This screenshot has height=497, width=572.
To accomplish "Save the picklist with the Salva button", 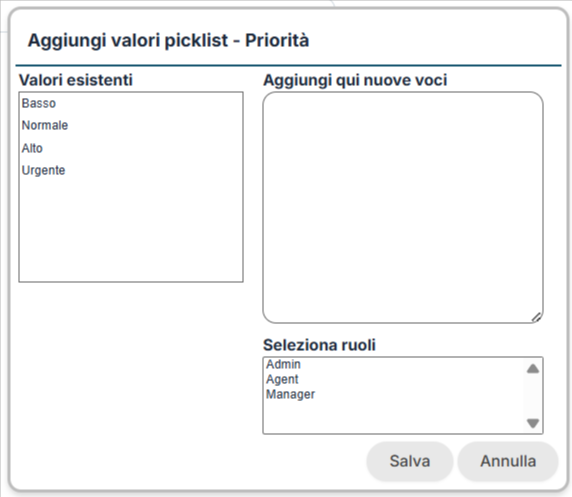I will pos(410,461).
